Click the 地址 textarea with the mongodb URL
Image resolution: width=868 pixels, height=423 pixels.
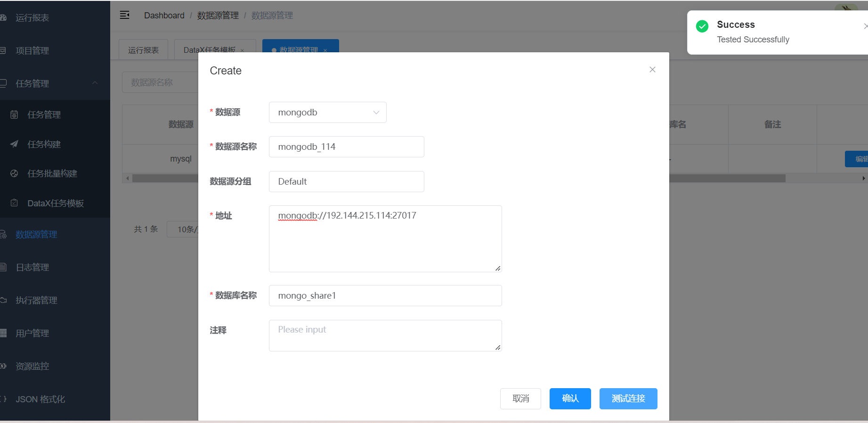point(385,239)
